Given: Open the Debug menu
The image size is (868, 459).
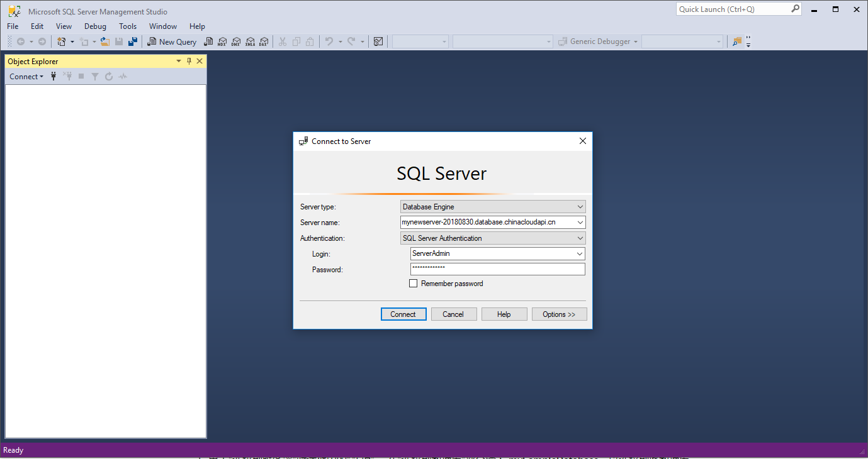Looking at the screenshot, I should point(95,26).
